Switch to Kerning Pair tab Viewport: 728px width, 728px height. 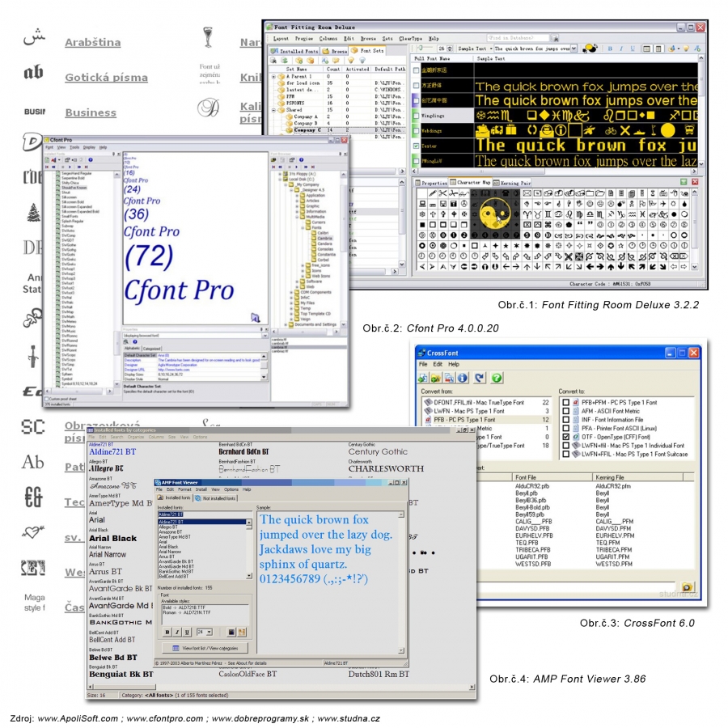[x=512, y=183]
